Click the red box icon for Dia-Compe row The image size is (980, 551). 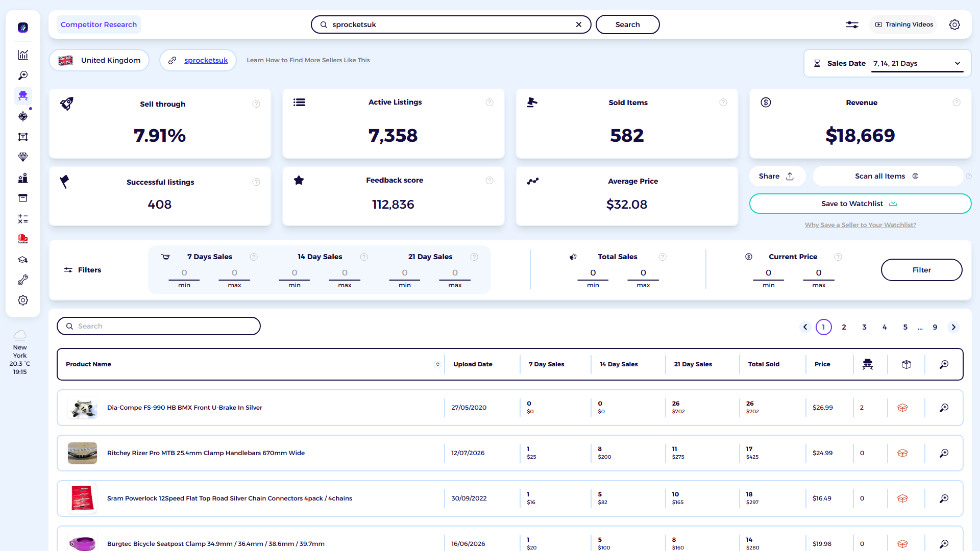(x=902, y=408)
